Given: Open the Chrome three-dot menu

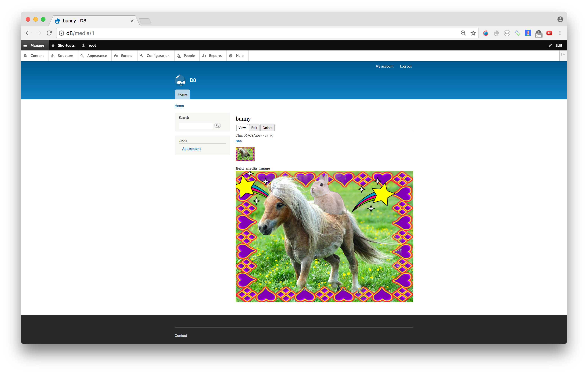Looking at the screenshot, I should [560, 33].
